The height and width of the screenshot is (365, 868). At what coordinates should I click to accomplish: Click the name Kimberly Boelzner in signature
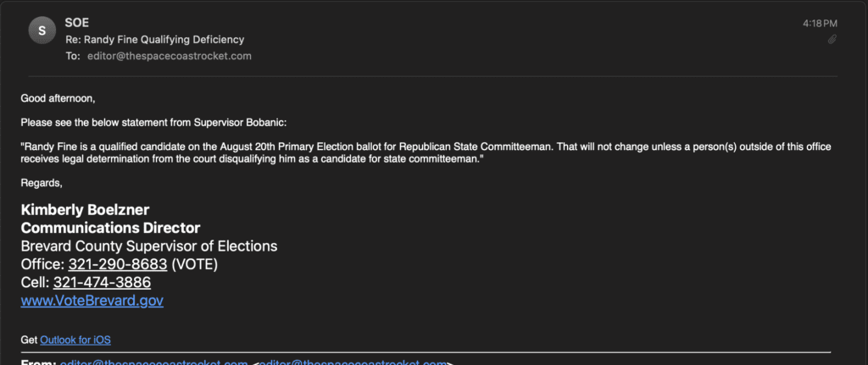pos(86,209)
